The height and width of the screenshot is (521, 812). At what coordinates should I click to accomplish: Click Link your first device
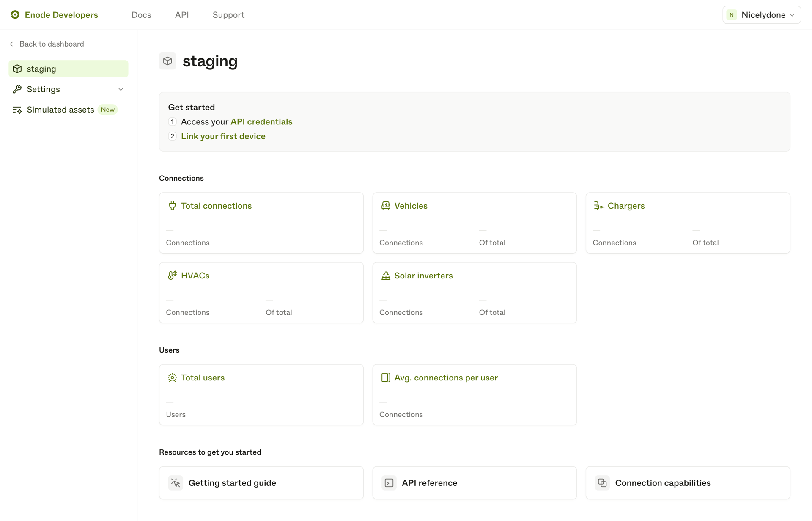pos(223,136)
